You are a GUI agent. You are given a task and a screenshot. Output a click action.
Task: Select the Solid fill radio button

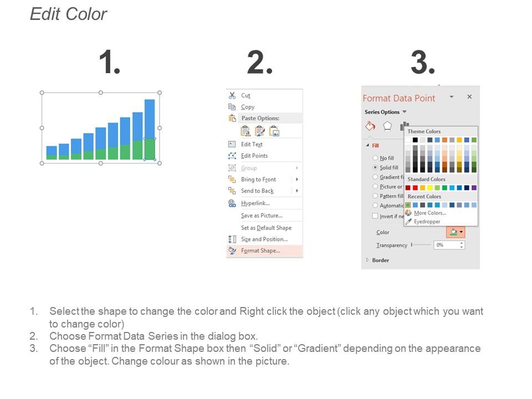coord(375,167)
